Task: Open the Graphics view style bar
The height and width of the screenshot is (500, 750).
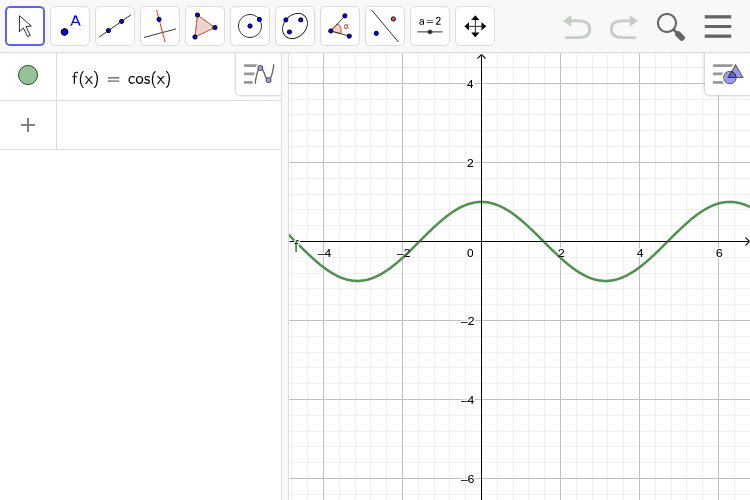Action: 728,74
